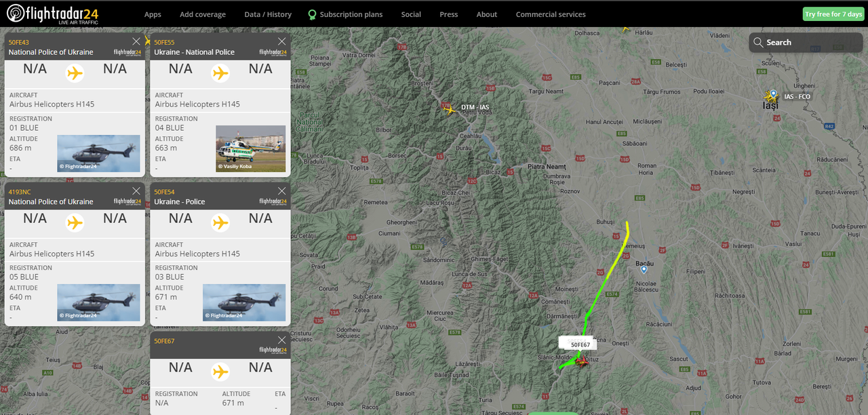Open the Apps menu
The image size is (868, 415).
[x=153, y=14]
